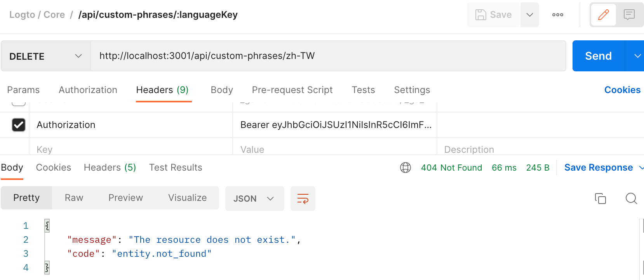Image resolution: width=644 pixels, height=280 pixels.
Task: Toggle the wrap lines icon
Action: tap(303, 199)
